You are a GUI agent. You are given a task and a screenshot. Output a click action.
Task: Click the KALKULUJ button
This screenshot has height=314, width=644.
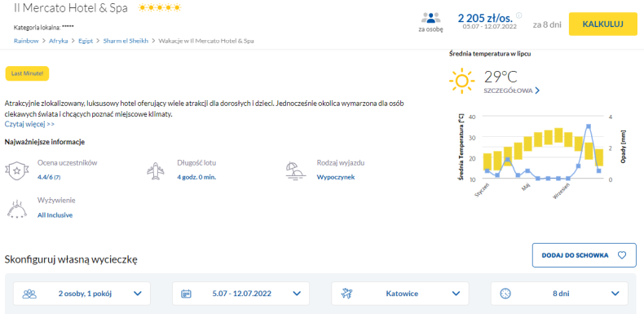[x=603, y=24]
